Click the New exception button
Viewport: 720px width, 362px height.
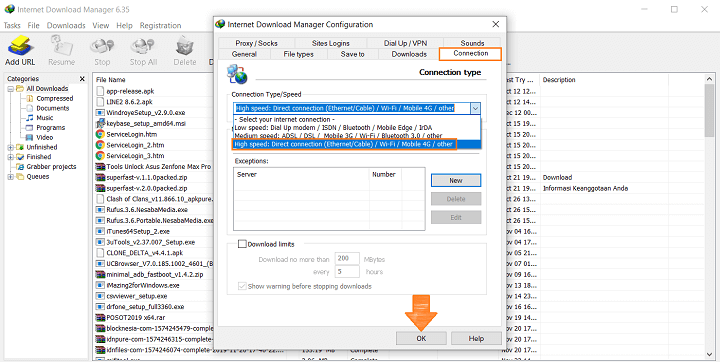pyautogui.click(x=456, y=181)
